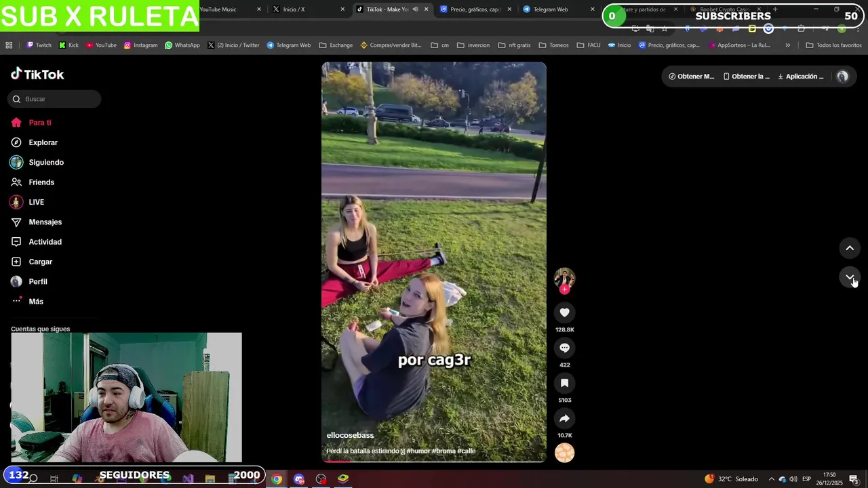
Task: Open the Twitch bookmark
Action: coord(39,45)
